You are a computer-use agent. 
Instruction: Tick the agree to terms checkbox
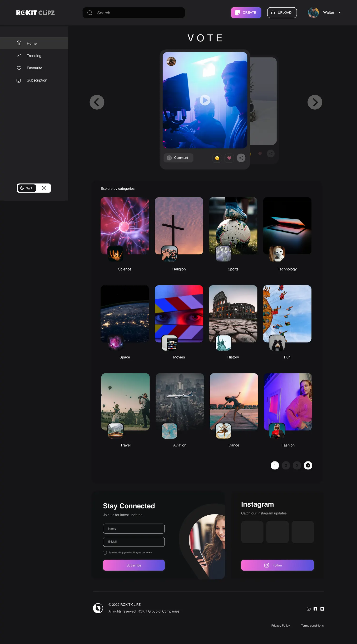105,552
